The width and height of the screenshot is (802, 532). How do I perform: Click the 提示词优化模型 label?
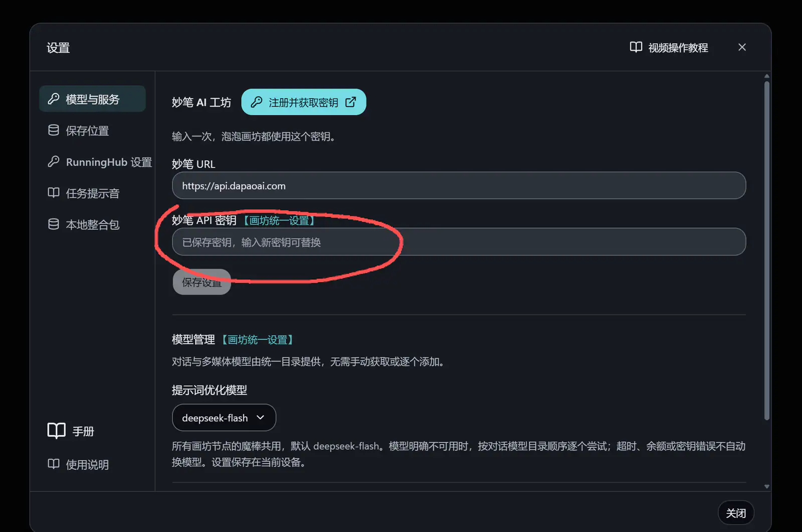click(x=210, y=390)
